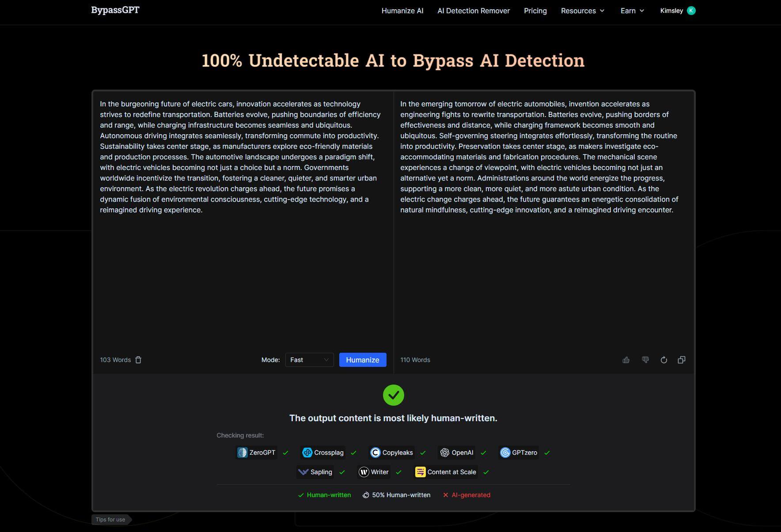Click the Tips for use tab
The image size is (781, 532).
[x=111, y=519]
